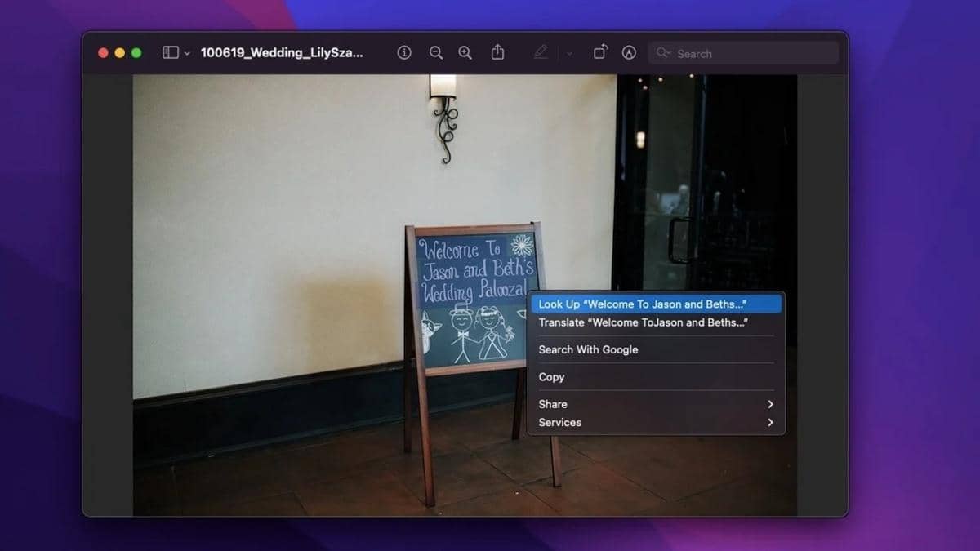
Task: Choose Look Up "Welcome To Jason and Beths…"
Action: click(656, 304)
